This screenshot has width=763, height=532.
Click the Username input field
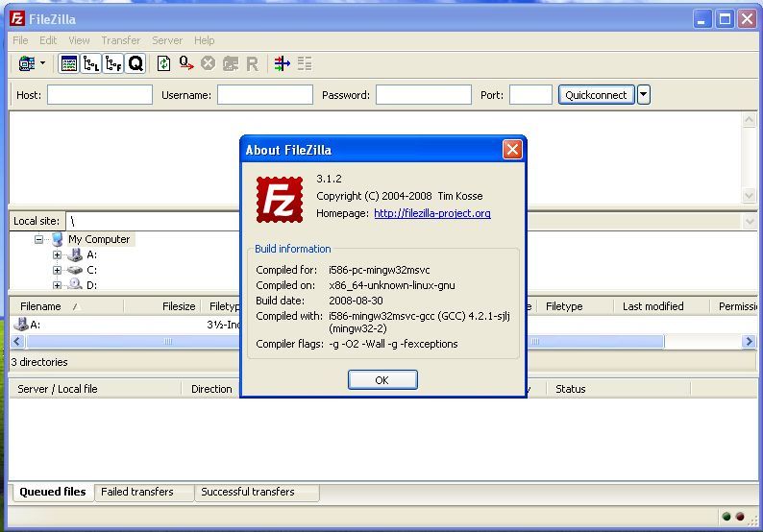coord(264,95)
